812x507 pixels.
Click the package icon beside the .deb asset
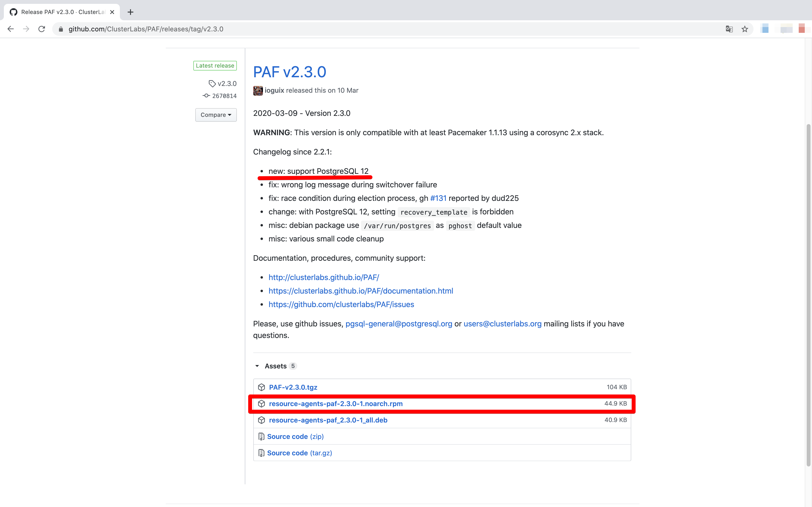[261, 420]
